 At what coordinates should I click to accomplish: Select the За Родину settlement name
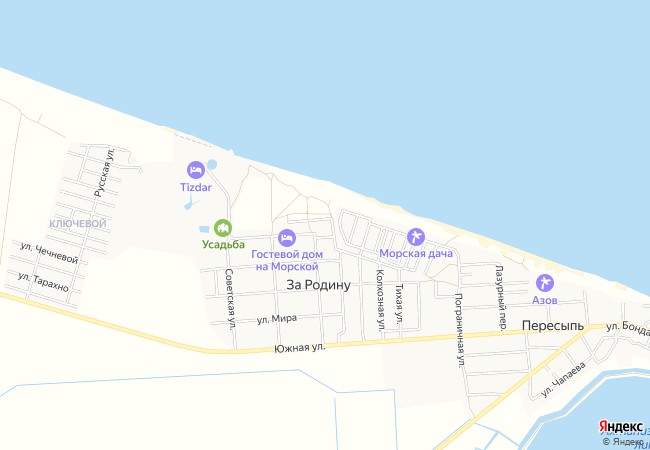pos(318,285)
